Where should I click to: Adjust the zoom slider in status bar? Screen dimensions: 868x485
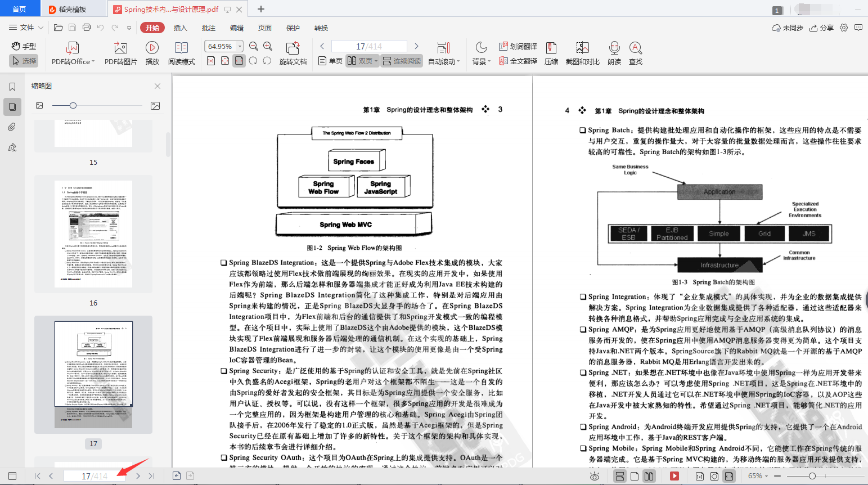click(812, 476)
